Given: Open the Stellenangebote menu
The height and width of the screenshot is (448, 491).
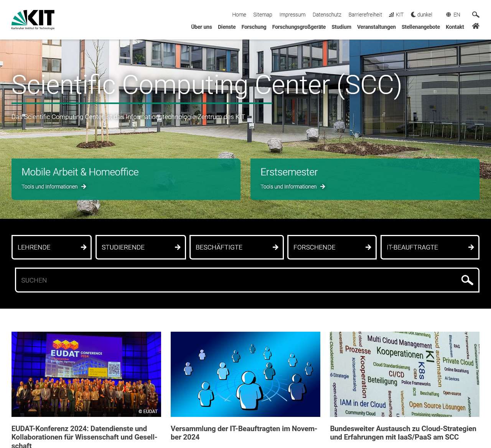Looking at the screenshot, I should (421, 27).
